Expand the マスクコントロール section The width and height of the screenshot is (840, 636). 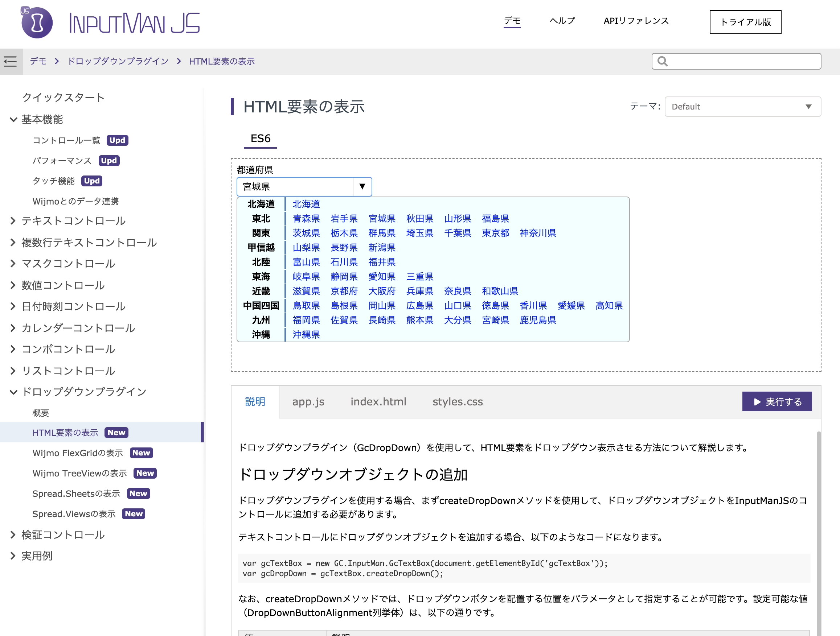click(13, 263)
